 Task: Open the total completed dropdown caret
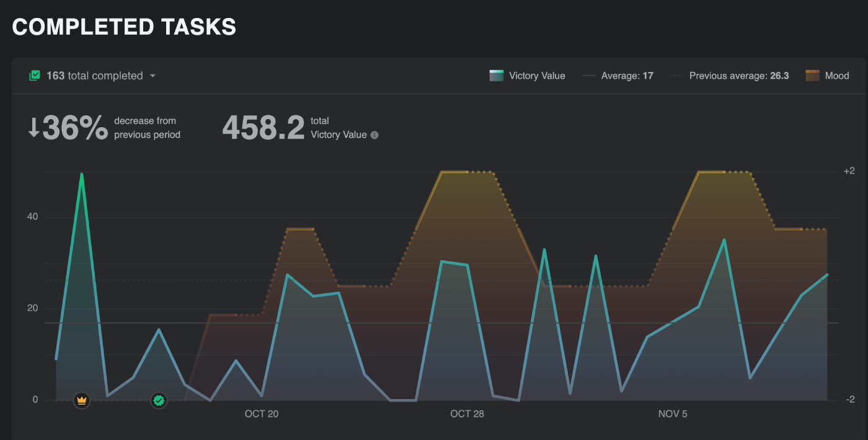(153, 76)
